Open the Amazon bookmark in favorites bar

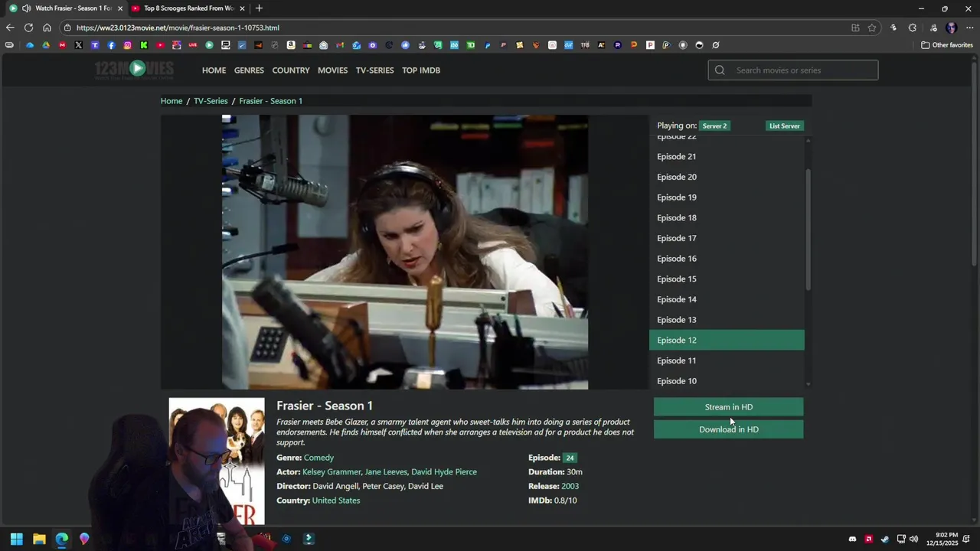coord(291,45)
